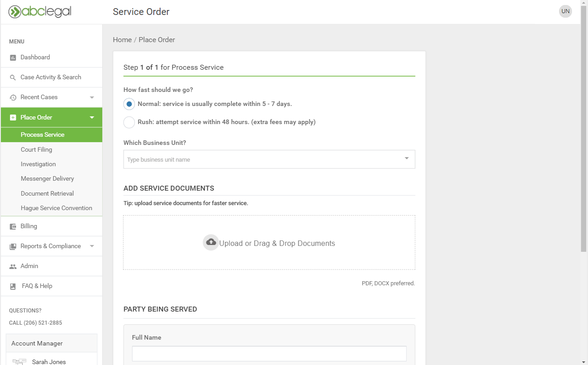This screenshot has height=365, width=588.
Task: Open Court Filing in the sidebar
Action: click(36, 149)
